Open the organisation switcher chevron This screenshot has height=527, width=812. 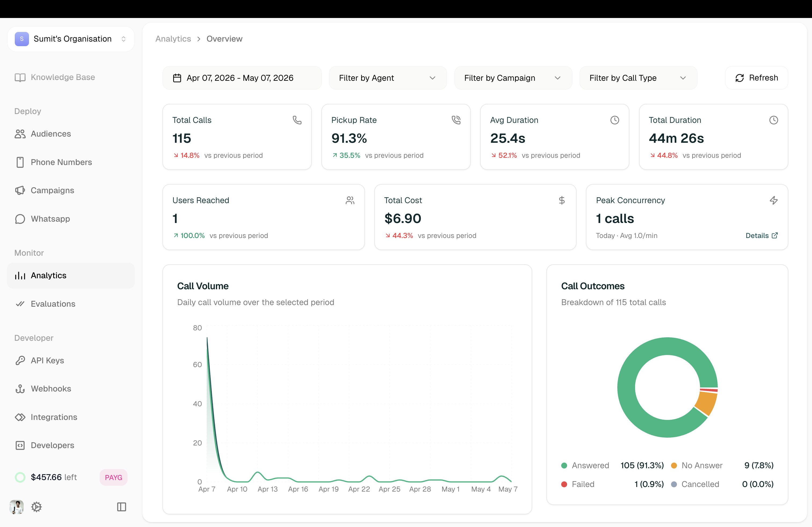[124, 39]
